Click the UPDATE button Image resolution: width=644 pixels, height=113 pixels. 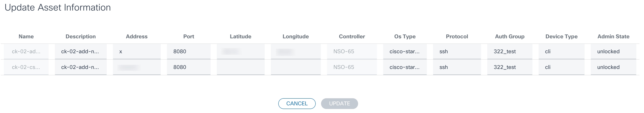pyautogui.click(x=339, y=103)
